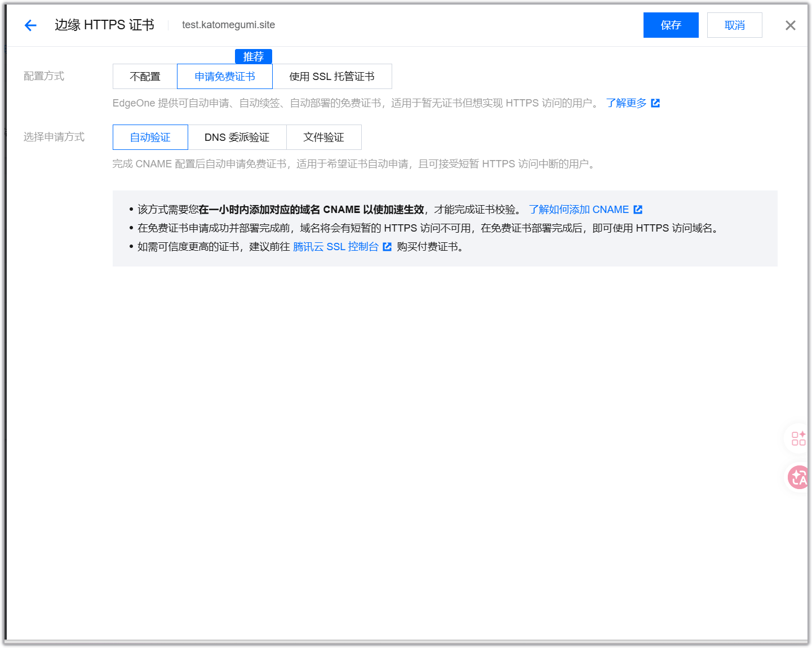Click the 推荐 badge above free certificate

pos(254,56)
